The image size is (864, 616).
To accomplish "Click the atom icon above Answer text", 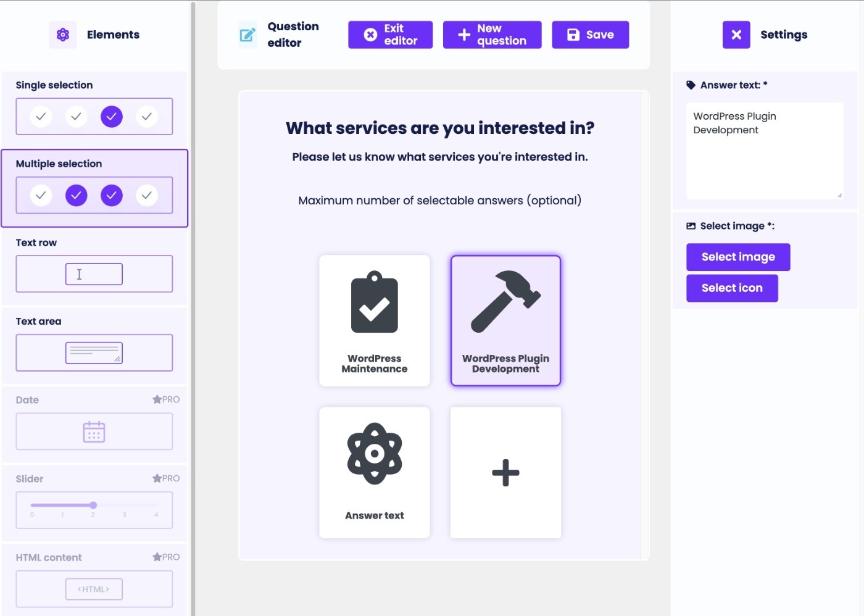I will (375, 454).
